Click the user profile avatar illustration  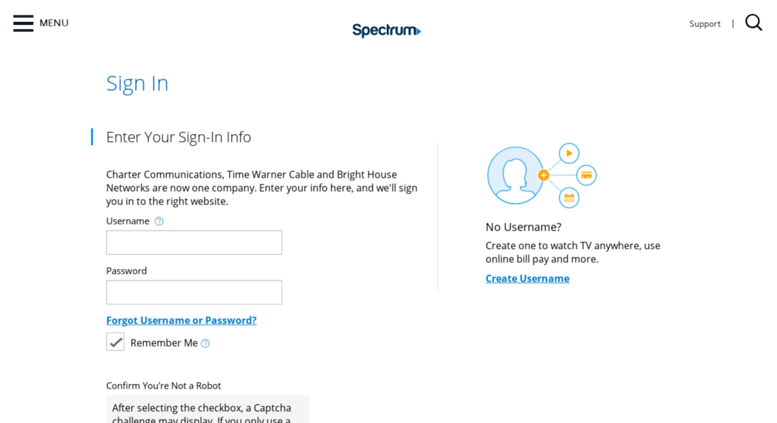tap(515, 175)
